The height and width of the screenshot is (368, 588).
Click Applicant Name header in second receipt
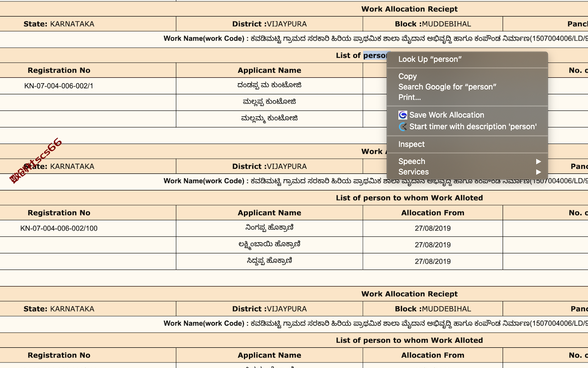coord(269,213)
